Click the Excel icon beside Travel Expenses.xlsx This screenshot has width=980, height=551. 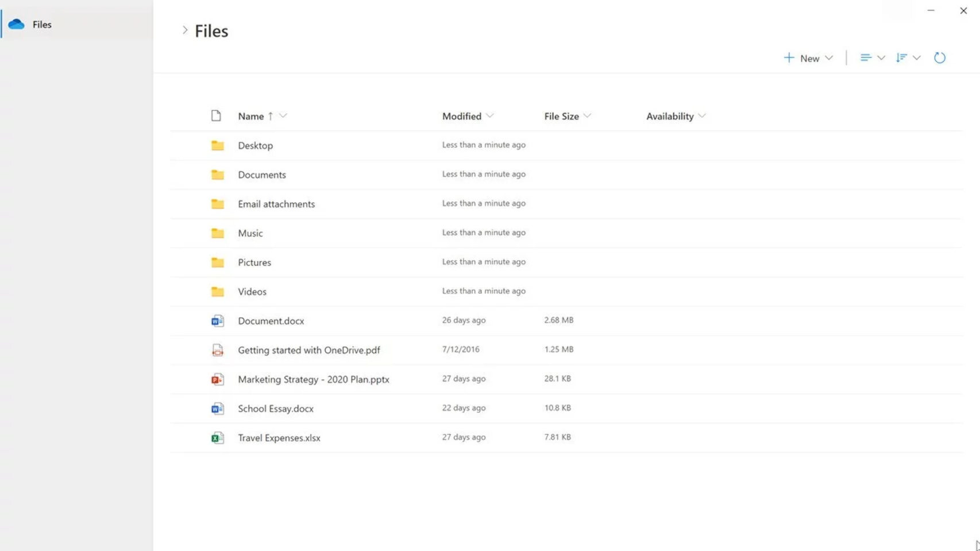click(217, 438)
